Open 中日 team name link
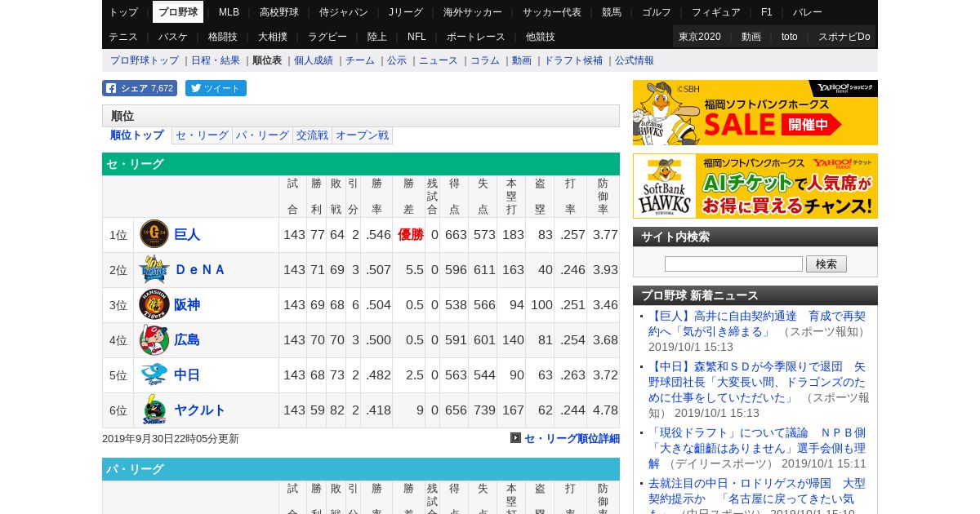The height and width of the screenshot is (514, 980). coord(187,374)
